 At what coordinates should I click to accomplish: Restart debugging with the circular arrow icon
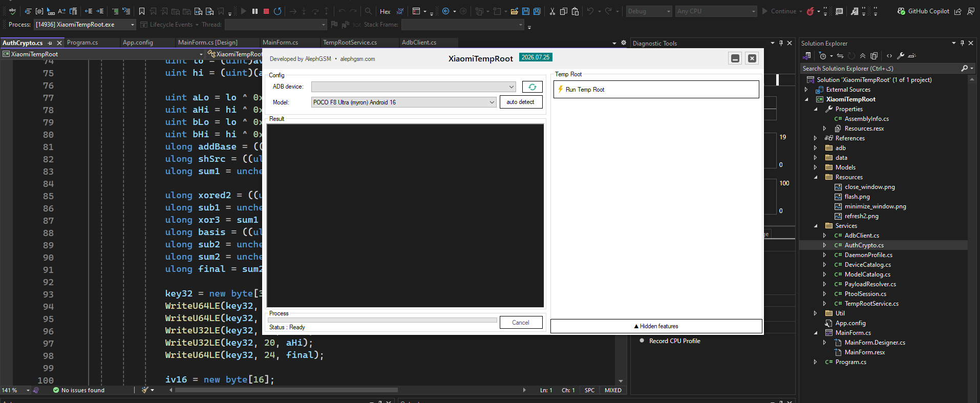pyautogui.click(x=278, y=11)
